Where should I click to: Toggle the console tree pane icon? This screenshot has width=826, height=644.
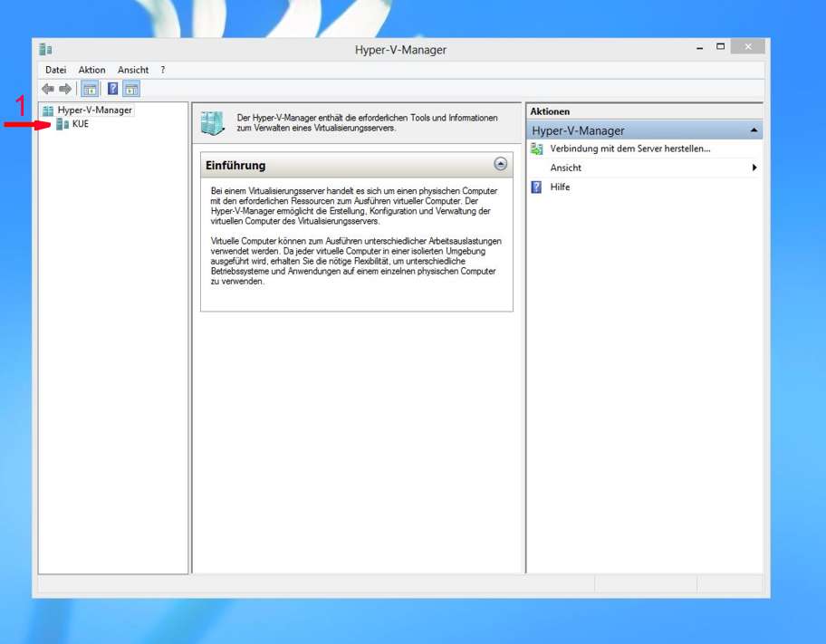90,89
